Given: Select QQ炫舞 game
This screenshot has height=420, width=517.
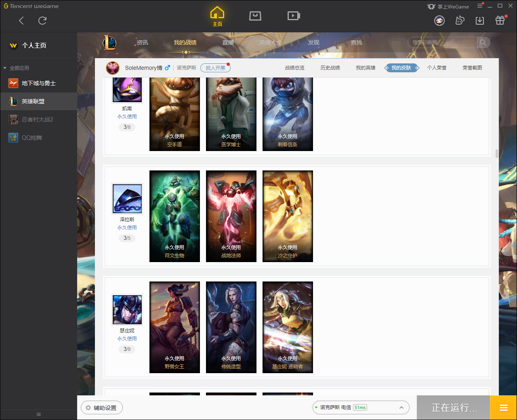Looking at the screenshot, I should tap(39, 138).
